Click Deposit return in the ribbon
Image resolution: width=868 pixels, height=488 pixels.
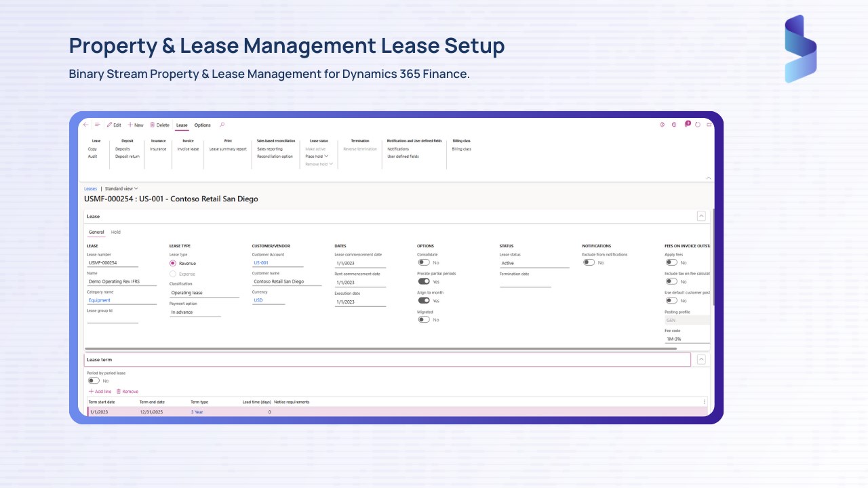point(127,157)
